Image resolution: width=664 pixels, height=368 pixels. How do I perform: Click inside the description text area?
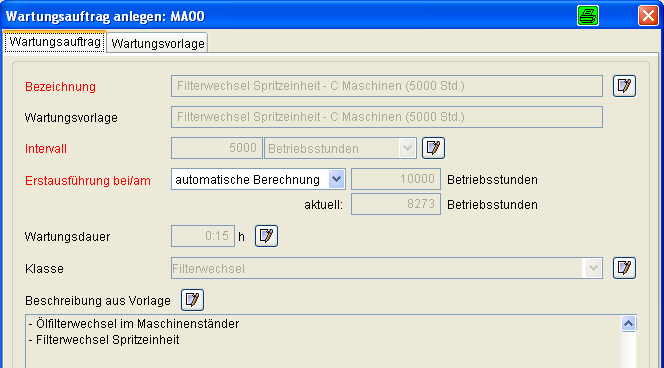pyautogui.click(x=323, y=341)
